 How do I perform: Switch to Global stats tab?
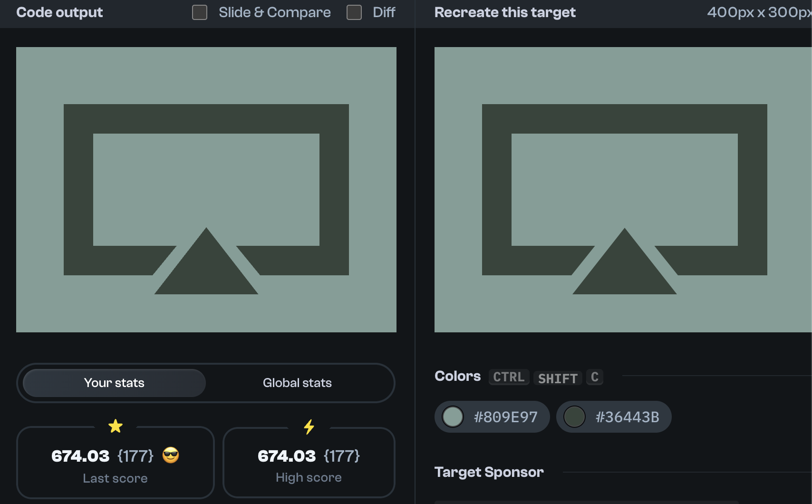coord(297,383)
